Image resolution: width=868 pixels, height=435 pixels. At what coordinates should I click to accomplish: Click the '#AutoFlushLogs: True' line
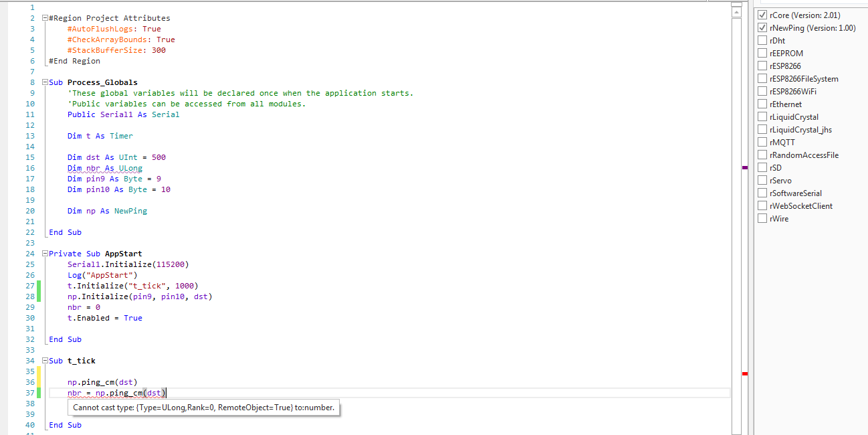click(114, 29)
